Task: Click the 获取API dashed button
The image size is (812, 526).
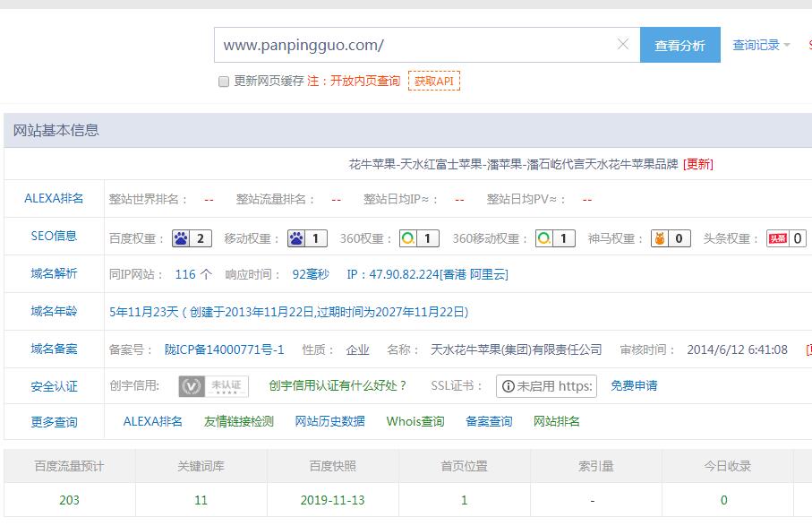Action: pyautogui.click(x=435, y=81)
